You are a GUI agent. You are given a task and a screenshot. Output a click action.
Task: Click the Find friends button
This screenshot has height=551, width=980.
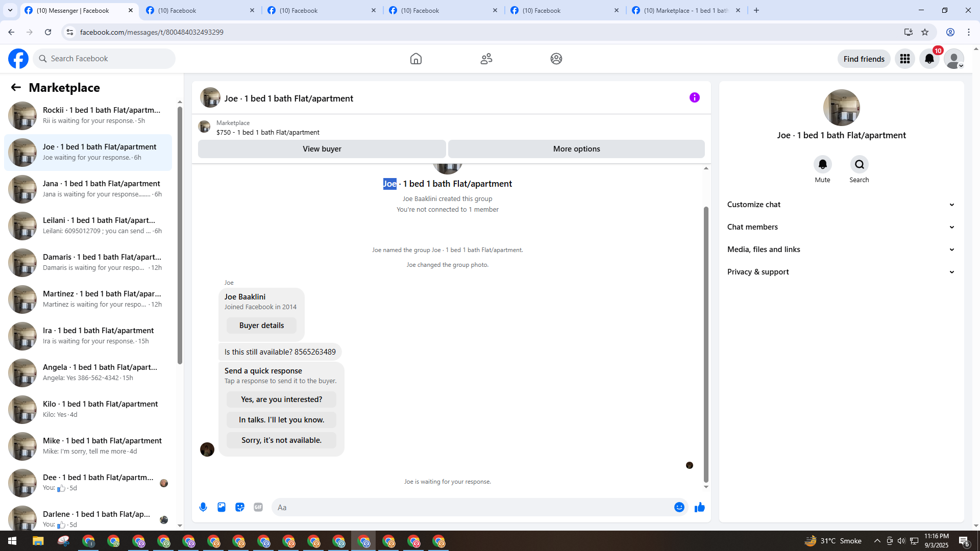864,59
